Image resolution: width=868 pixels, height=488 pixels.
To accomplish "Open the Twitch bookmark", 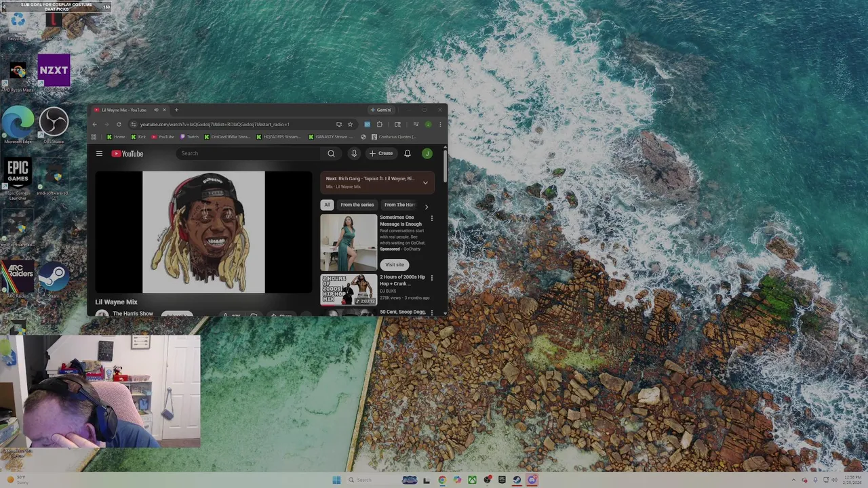I will point(189,137).
